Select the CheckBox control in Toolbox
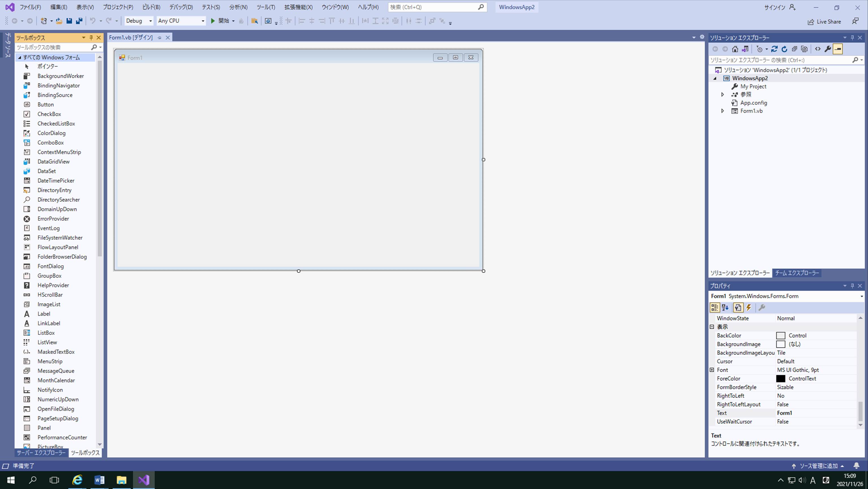The image size is (868, 489). (x=49, y=114)
